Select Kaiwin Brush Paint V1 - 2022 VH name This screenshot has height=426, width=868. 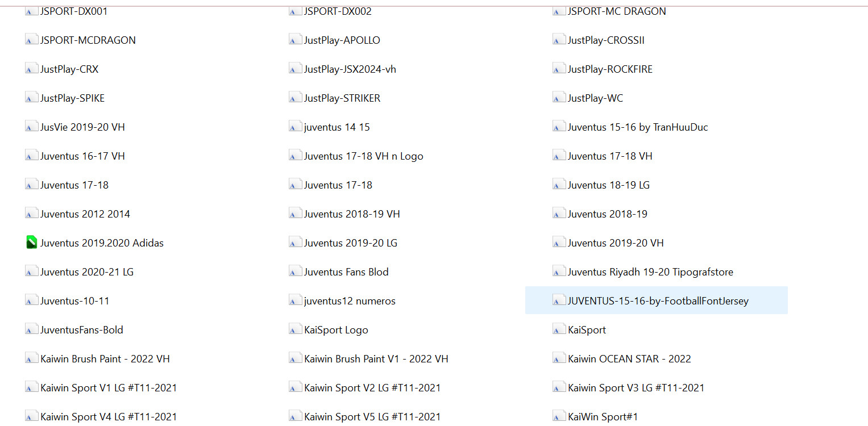(376, 359)
